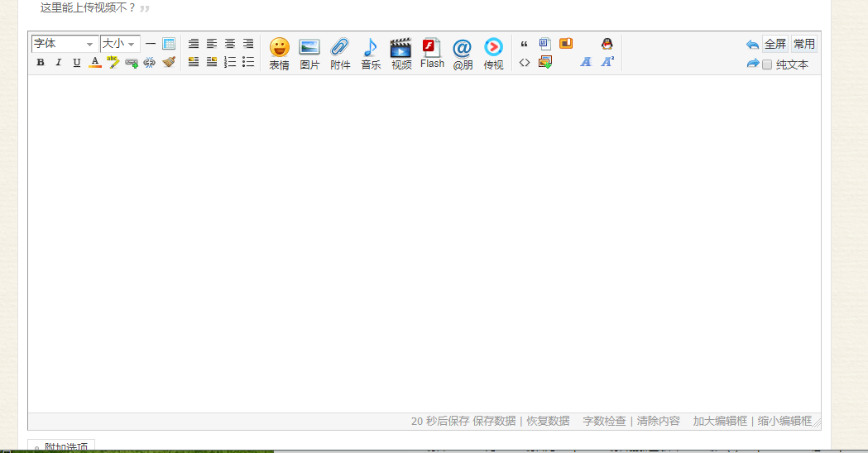The width and height of the screenshot is (868, 453).
Task: Click the Flash insert icon
Action: coord(432,52)
